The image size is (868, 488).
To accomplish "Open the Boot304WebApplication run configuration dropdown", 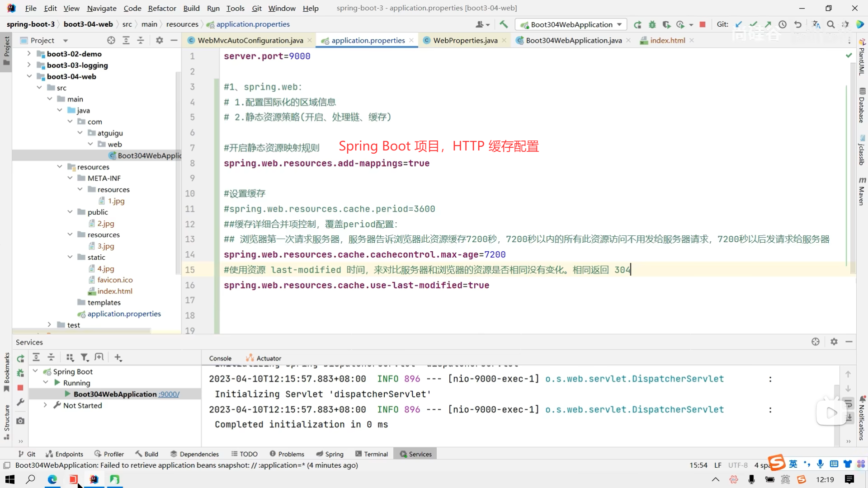I will 571,24.
